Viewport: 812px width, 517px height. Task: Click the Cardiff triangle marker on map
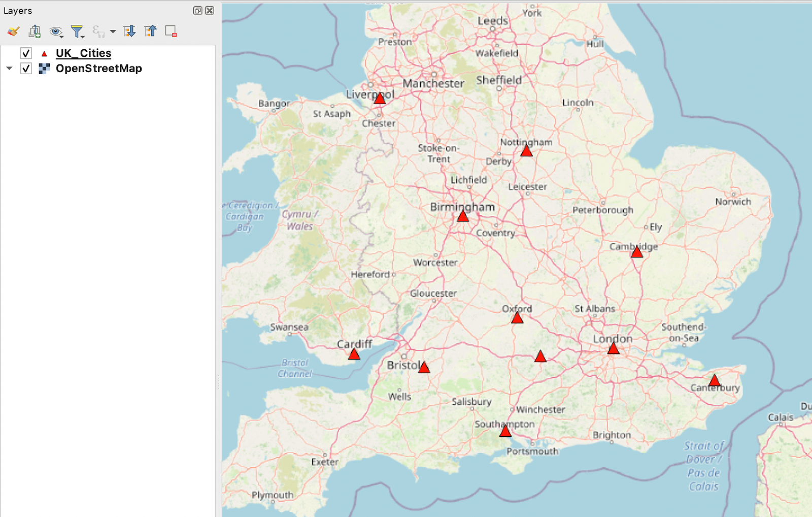coord(354,354)
